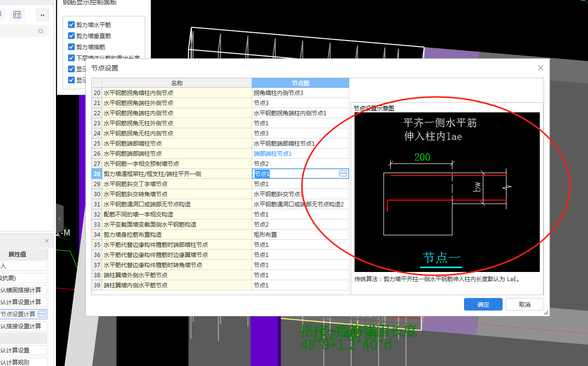Uncheck 剪力墙垂直筋 checkbox

pos(71,36)
